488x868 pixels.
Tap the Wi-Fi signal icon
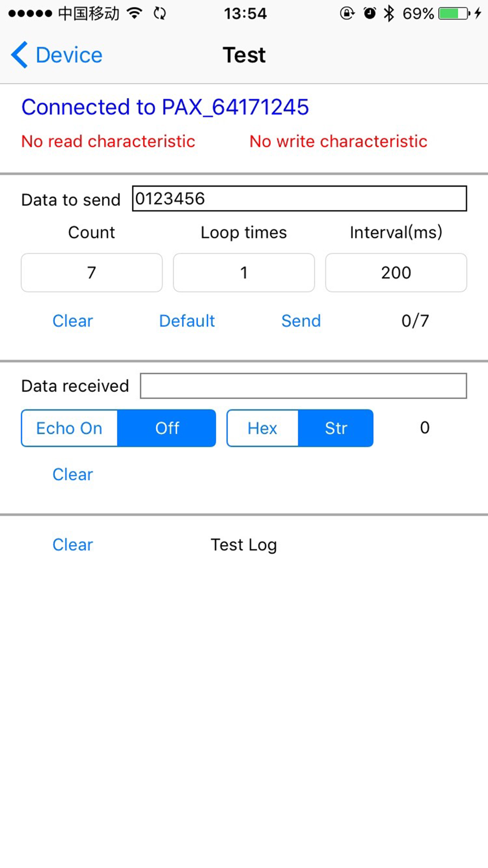(134, 13)
